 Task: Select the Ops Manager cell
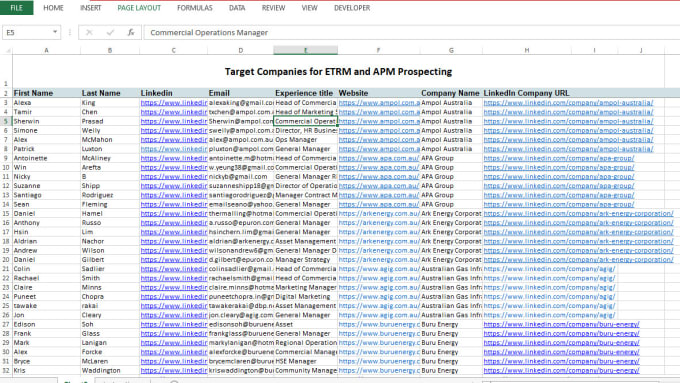(x=306, y=140)
